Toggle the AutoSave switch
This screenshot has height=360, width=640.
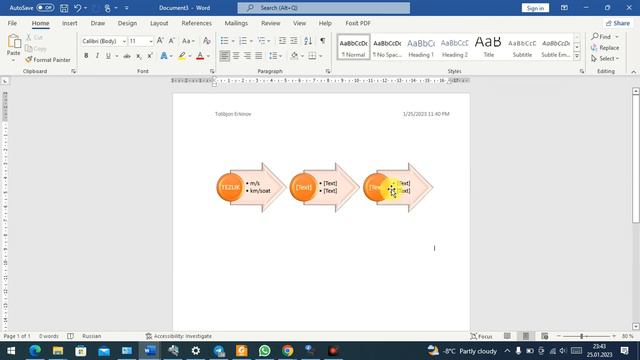45,8
